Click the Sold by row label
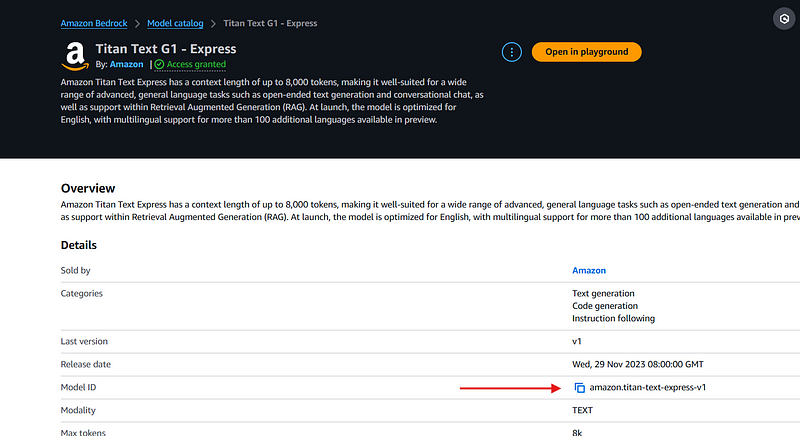 pos(76,271)
